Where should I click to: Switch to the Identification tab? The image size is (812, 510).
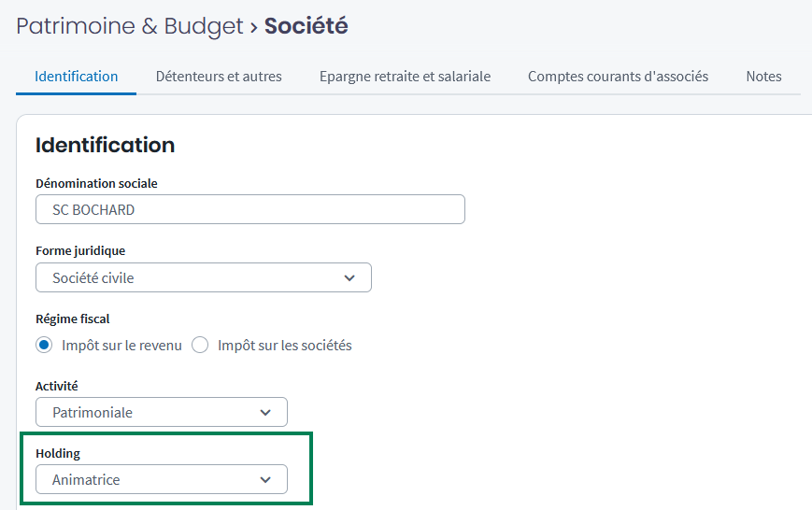76,77
